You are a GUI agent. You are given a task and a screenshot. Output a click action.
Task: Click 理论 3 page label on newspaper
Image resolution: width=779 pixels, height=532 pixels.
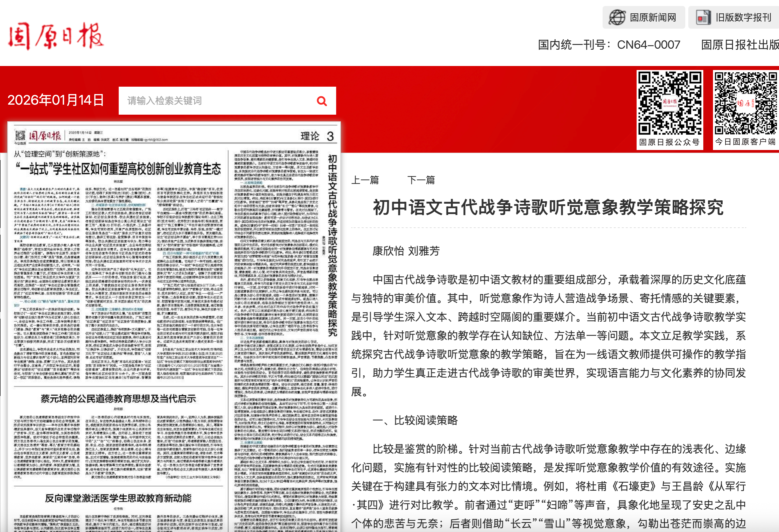[317, 136]
